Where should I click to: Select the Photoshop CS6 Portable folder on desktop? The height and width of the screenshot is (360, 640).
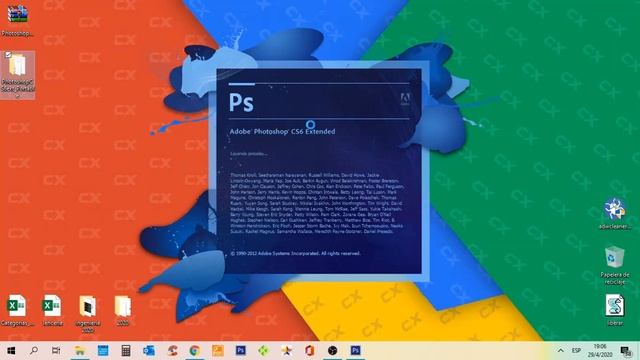pyautogui.click(x=18, y=76)
